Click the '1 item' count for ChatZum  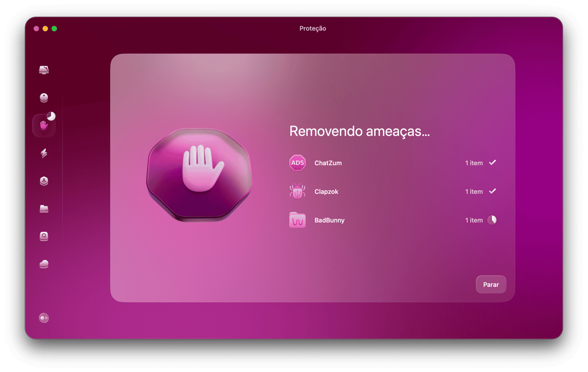click(x=474, y=163)
